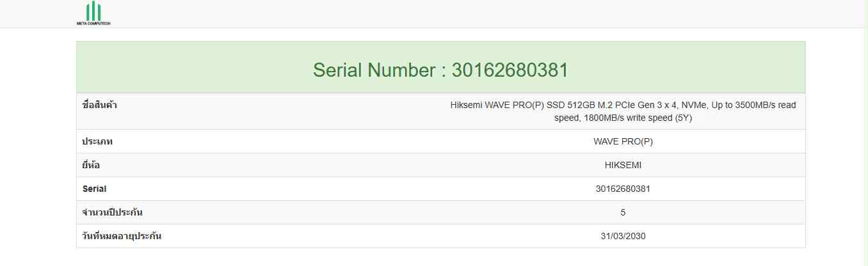Select the HIKSEMI brand value
The width and height of the screenshot is (868, 266).
tap(623, 165)
